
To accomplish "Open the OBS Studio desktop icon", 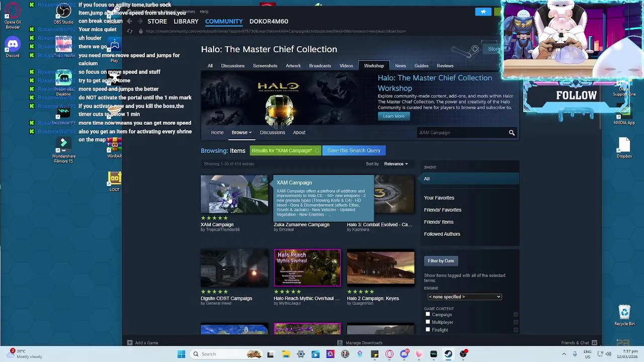I will (63, 14).
